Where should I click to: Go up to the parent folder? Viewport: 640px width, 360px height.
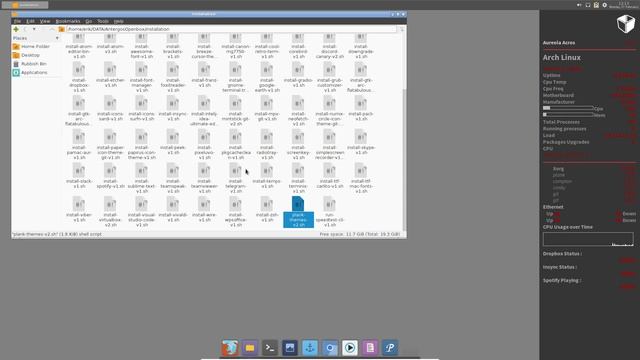point(52,29)
